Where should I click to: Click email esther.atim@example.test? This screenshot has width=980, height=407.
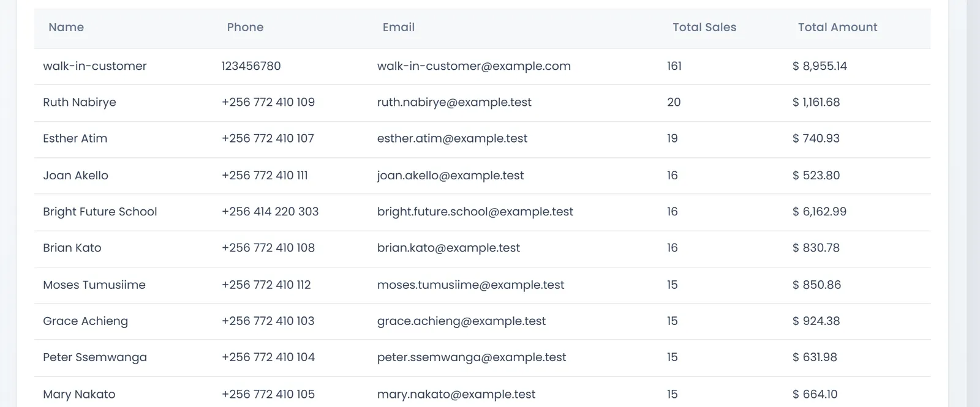452,138
